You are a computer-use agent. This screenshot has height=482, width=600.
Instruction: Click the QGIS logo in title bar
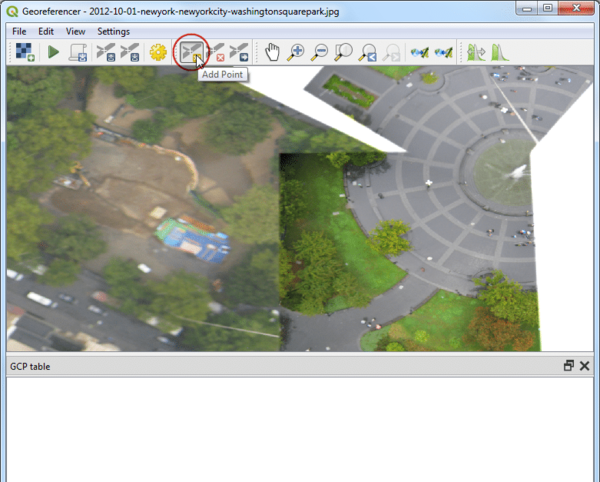12,11
